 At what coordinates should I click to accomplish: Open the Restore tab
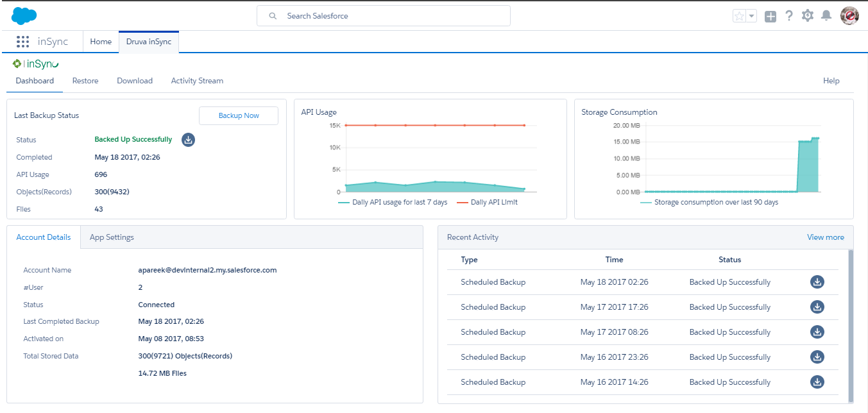(85, 81)
